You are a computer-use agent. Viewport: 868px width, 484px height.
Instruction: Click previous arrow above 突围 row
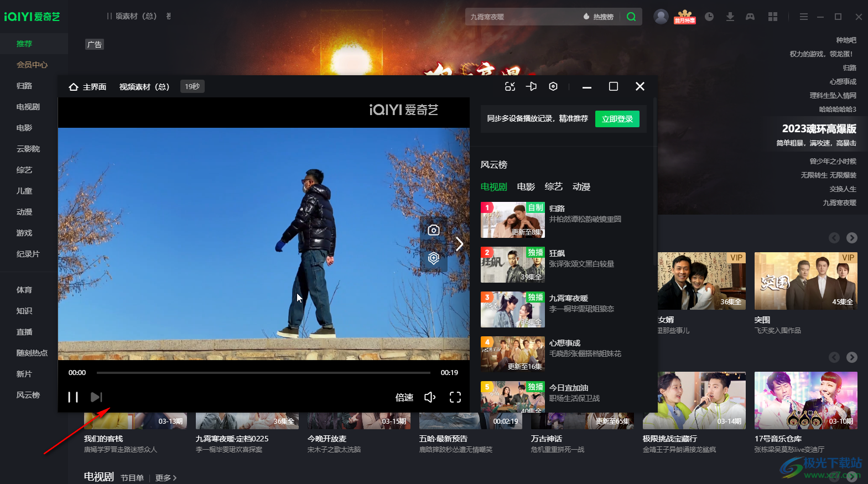834,238
